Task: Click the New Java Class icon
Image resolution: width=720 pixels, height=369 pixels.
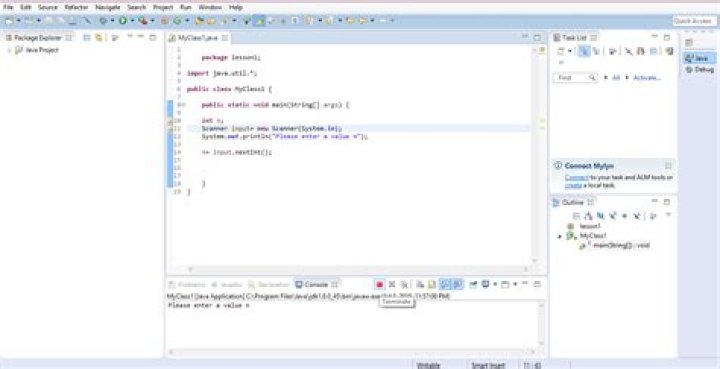Action: pyautogui.click(x=176, y=21)
